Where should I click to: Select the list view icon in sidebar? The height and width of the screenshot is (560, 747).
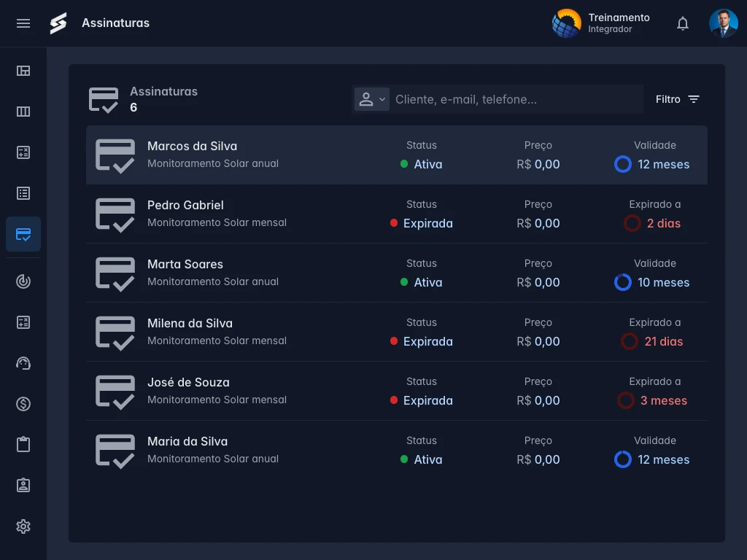(x=23, y=193)
